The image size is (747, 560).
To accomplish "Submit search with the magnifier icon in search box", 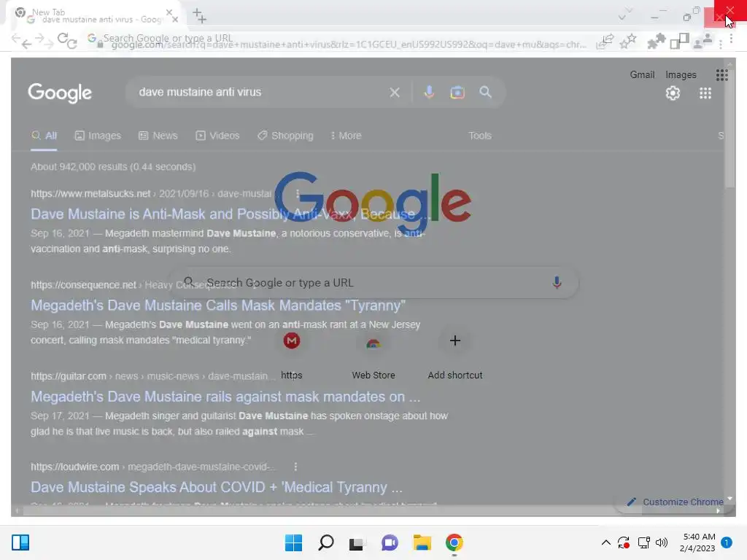I will tap(485, 92).
